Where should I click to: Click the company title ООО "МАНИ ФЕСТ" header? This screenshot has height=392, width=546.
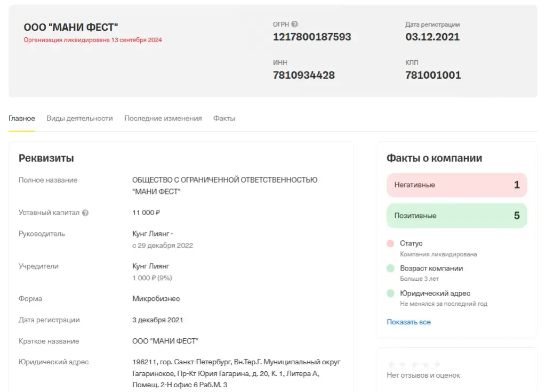click(x=71, y=27)
